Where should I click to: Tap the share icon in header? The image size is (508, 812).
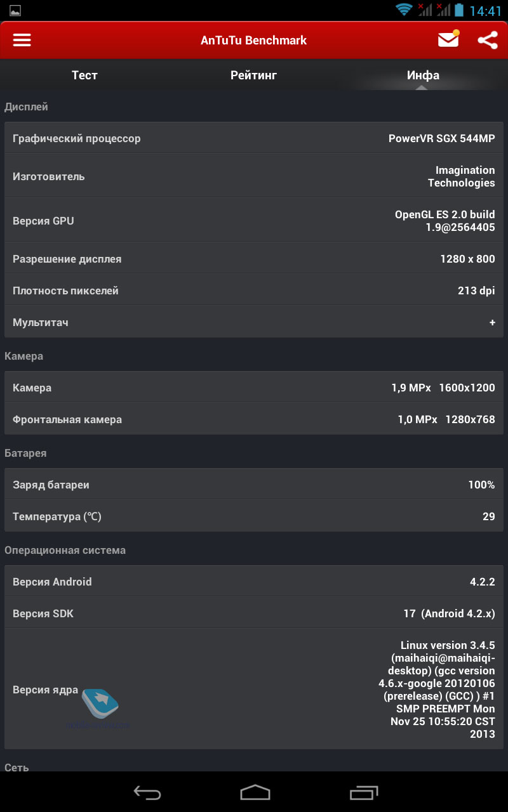pyautogui.click(x=487, y=40)
